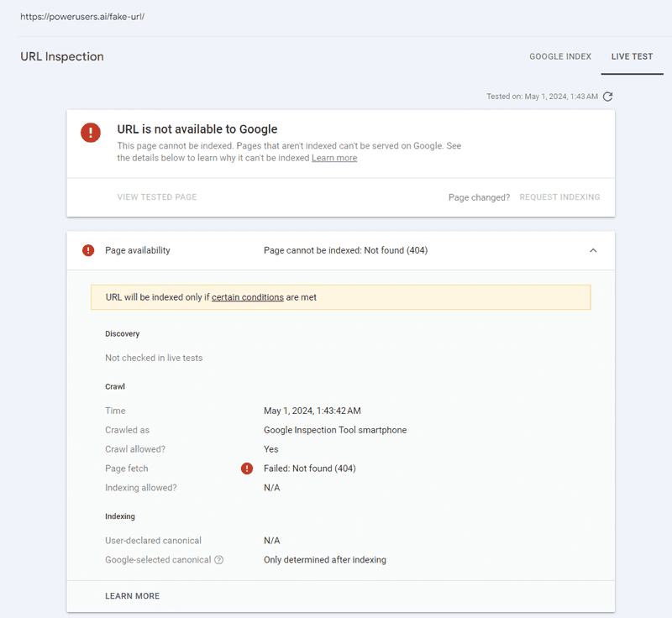The width and height of the screenshot is (672, 618).
Task: Click the inspected URL powerusers.ai/fake-url text
Action: (x=82, y=17)
